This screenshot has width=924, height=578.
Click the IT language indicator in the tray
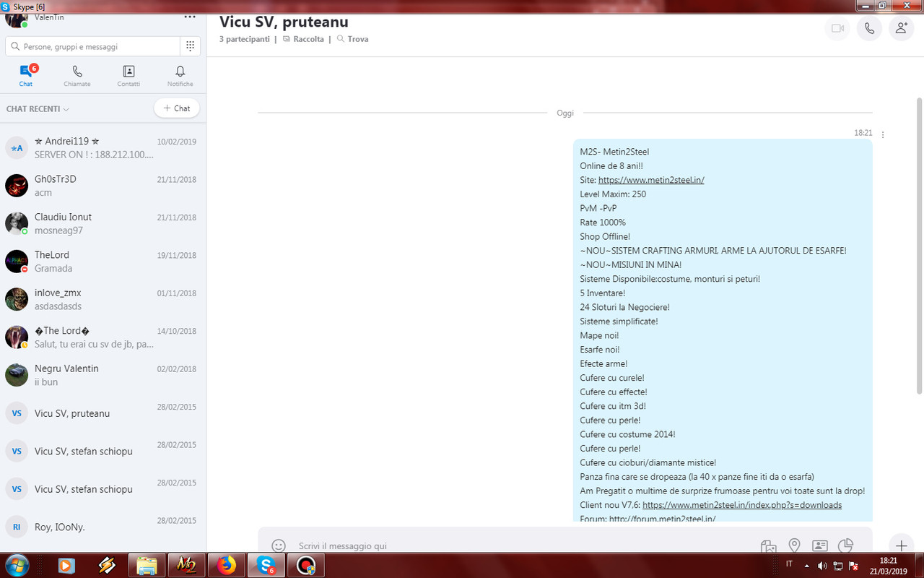[x=789, y=564]
